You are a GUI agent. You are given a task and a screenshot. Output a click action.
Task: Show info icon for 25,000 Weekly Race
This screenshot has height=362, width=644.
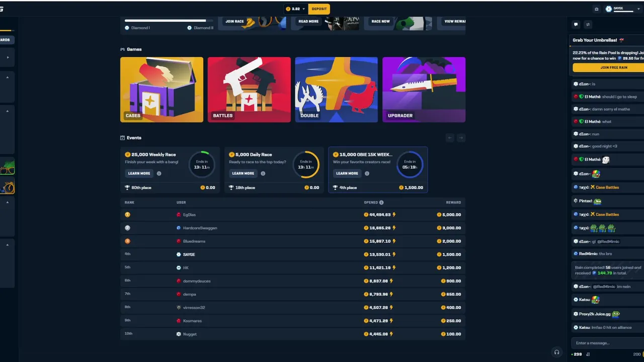point(159,173)
